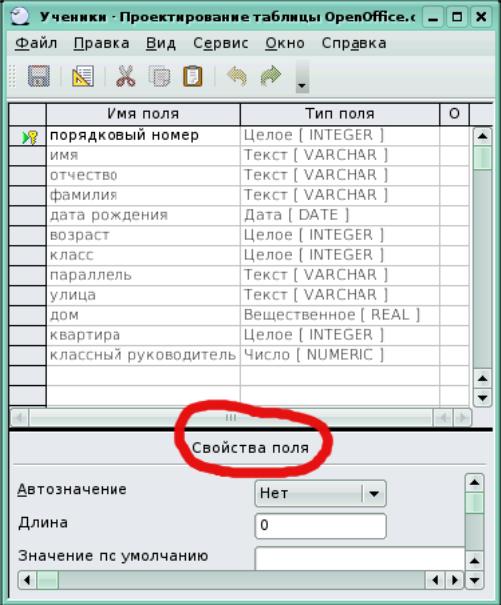
Task: Click the Значение по умолчанию input field
Action: 360,558
